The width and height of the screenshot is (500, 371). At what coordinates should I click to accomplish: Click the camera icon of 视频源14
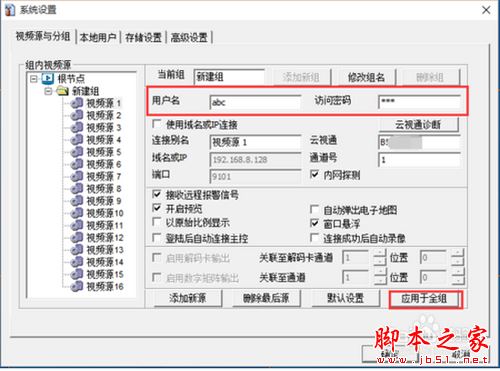[x=77, y=262]
